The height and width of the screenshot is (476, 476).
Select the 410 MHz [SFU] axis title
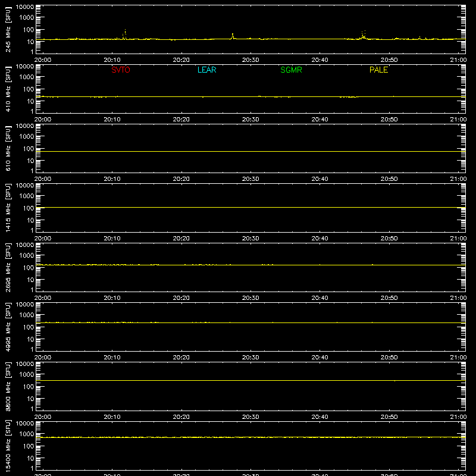8,89
